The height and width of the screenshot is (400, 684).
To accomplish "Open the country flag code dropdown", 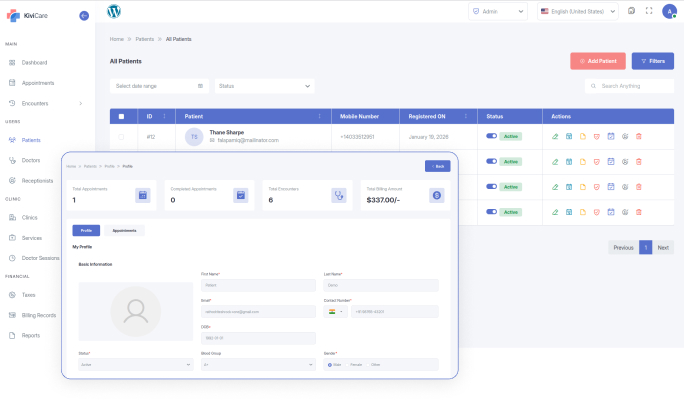I will pyautogui.click(x=335, y=311).
